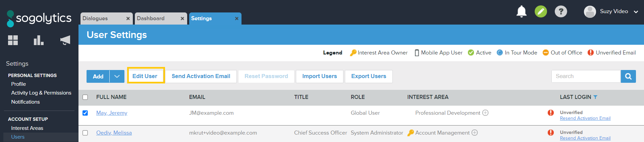Open the bar chart reports icon
This screenshot has height=142, width=644.
pyautogui.click(x=39, y=40)
